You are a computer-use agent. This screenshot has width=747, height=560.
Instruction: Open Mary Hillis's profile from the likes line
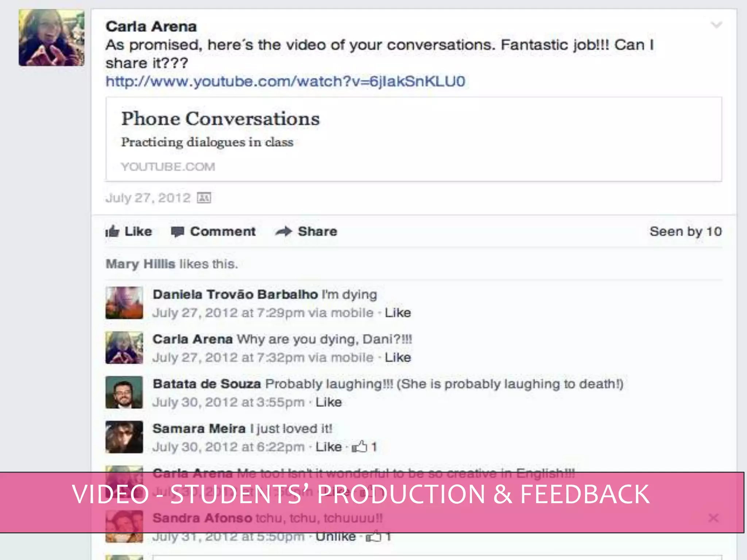pos(140,264)
